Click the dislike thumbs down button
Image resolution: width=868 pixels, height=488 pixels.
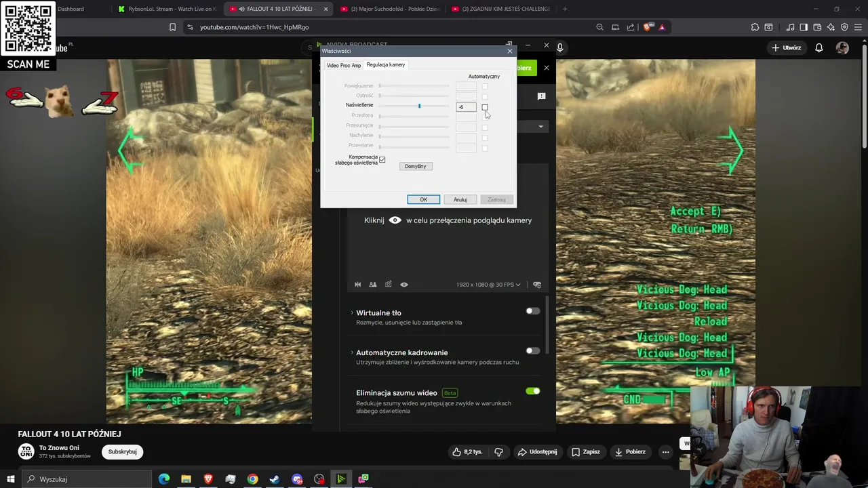498,451
